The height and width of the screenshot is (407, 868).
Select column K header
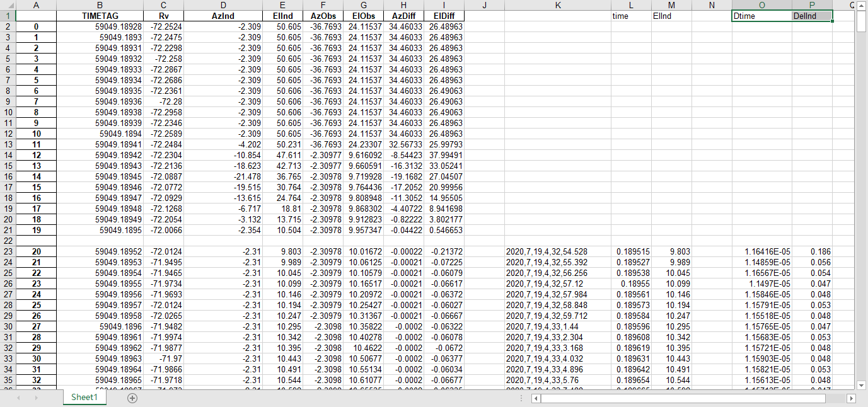point(557,6)
